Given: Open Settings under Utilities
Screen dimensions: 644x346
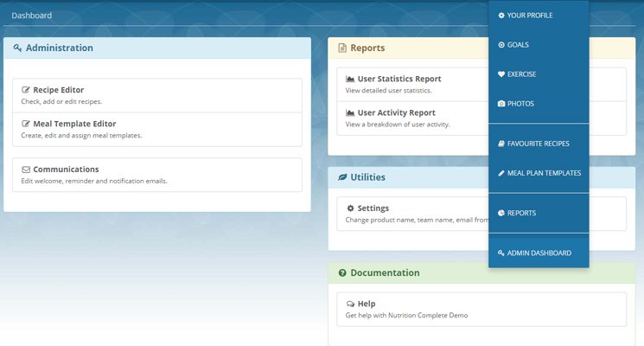Looking at the screenshot, I should click(x=373, y=208).
